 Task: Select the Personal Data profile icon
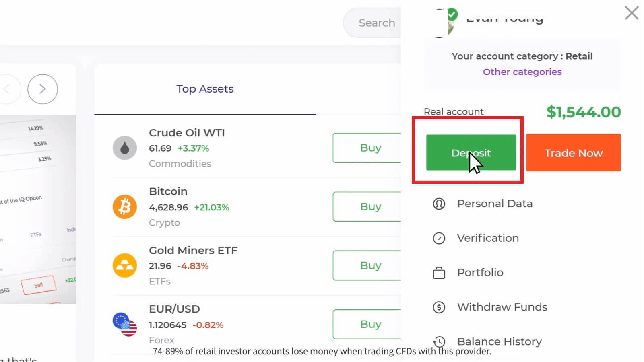point(440,204)
